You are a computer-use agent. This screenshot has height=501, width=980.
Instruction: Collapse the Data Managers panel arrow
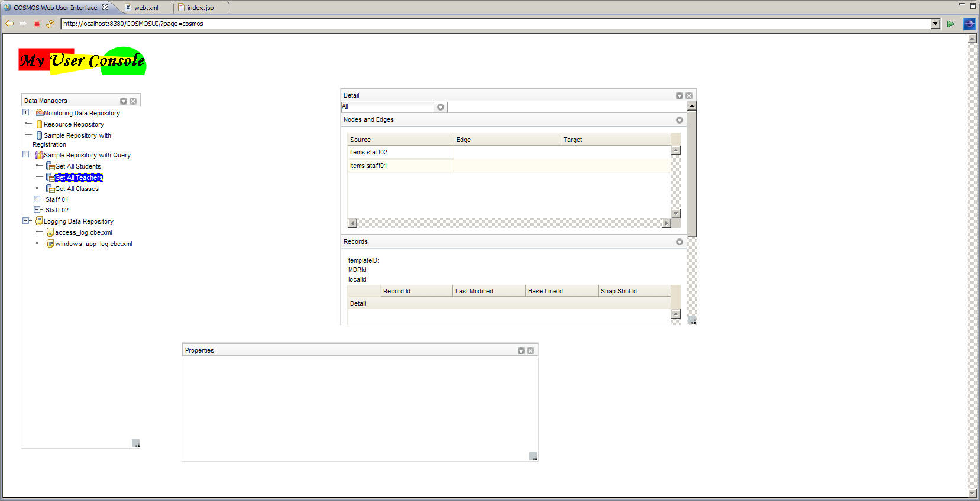[x=124, y=101]
